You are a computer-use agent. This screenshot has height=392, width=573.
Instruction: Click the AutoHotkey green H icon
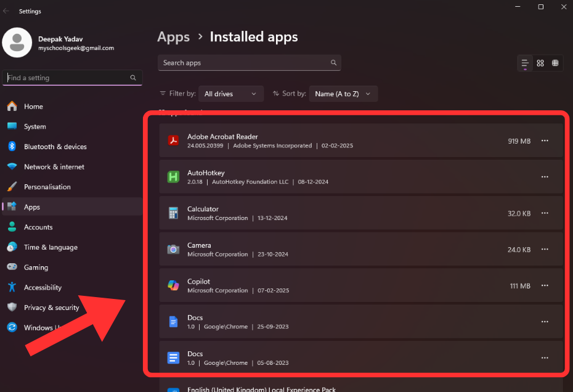[173, 177]
